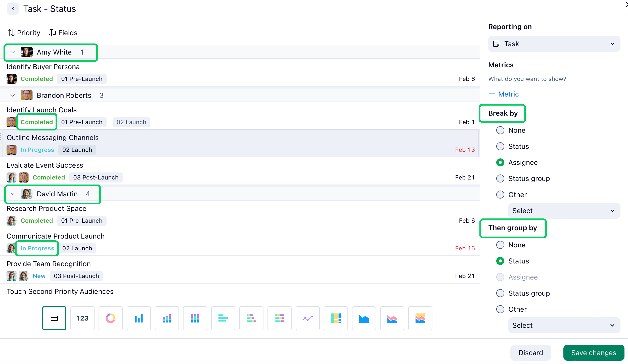The image size is (628, 364).
Task: Click Amy White's avatar thumbnail
Action: point(26,52)
